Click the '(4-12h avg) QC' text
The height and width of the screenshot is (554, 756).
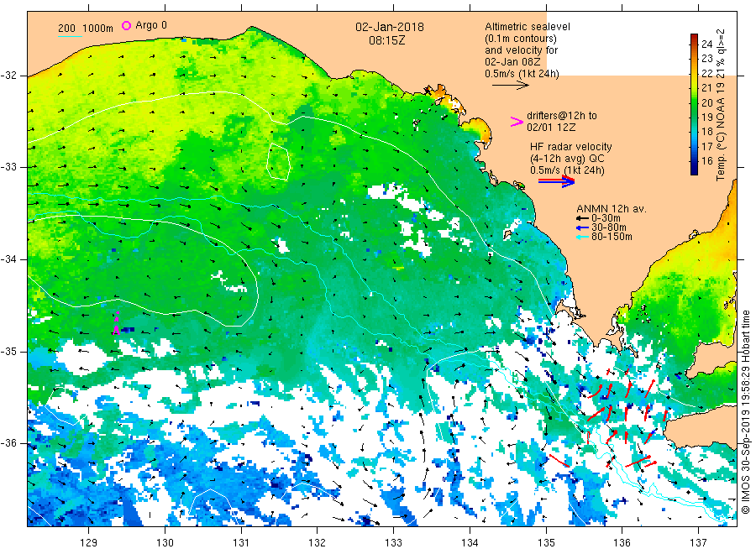coord(567,159)
